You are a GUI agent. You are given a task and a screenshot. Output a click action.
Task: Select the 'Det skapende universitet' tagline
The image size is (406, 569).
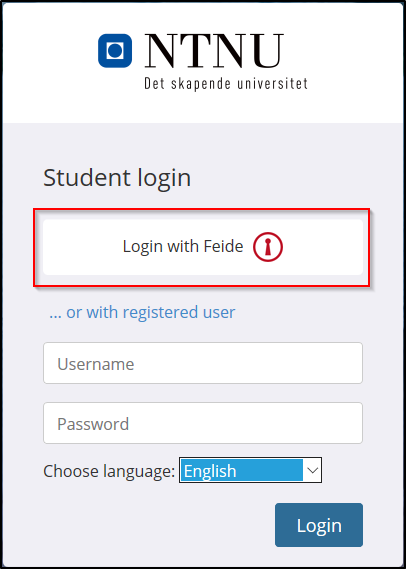point(226,83)
